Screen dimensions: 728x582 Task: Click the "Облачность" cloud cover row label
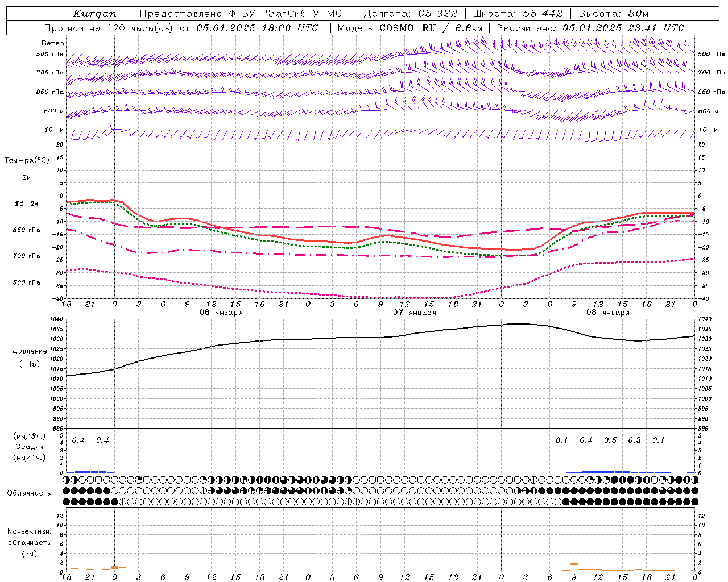coord(29,493)
